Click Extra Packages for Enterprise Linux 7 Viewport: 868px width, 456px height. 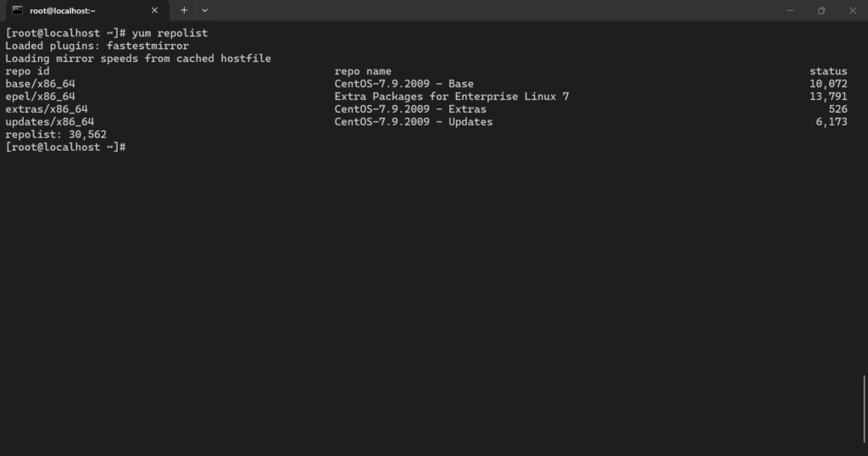(452, 97)
